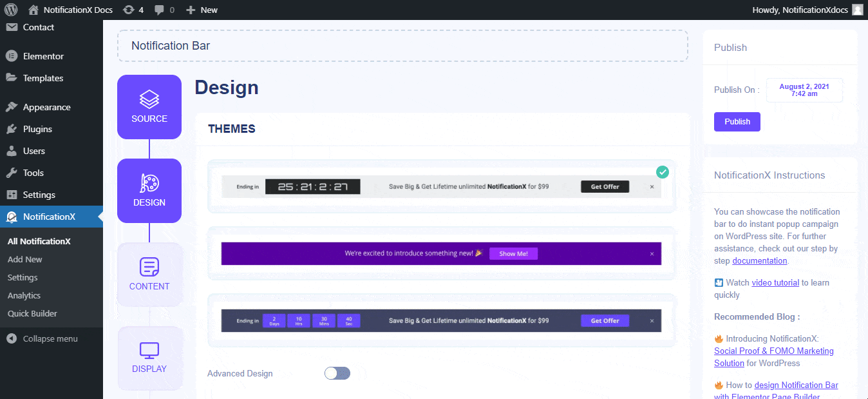Click the Notification Bar title field
This screenshot has width=868, height=399.
402,46
